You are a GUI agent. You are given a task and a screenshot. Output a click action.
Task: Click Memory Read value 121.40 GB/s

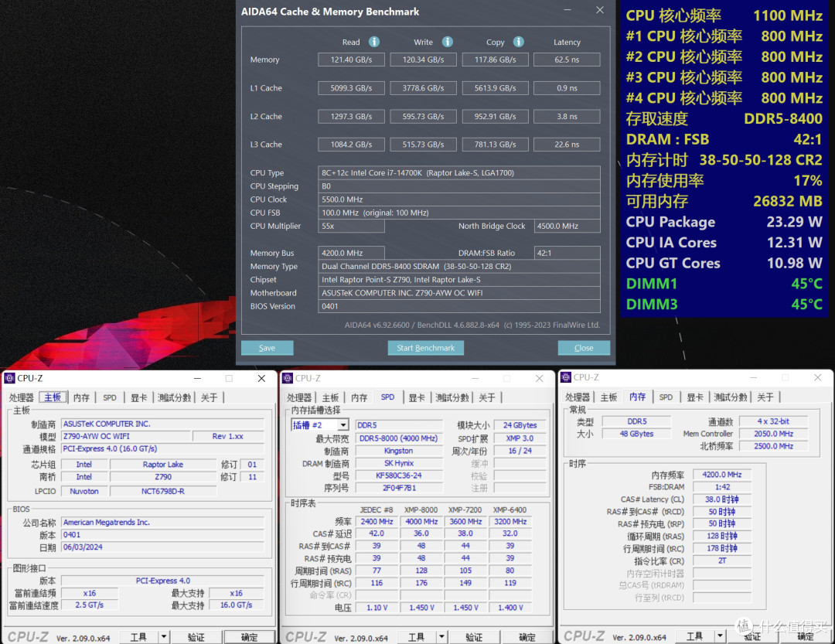pyautogui.click(x=352, y=60)
